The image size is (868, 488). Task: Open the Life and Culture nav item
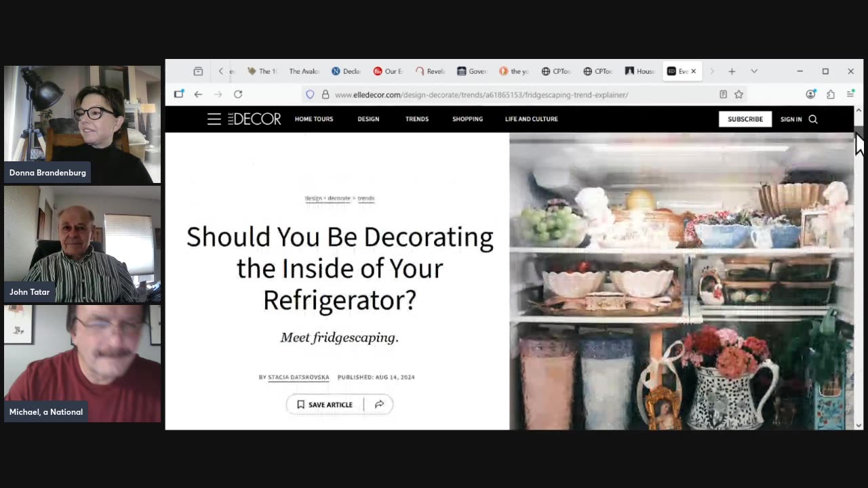coord(532,119)
